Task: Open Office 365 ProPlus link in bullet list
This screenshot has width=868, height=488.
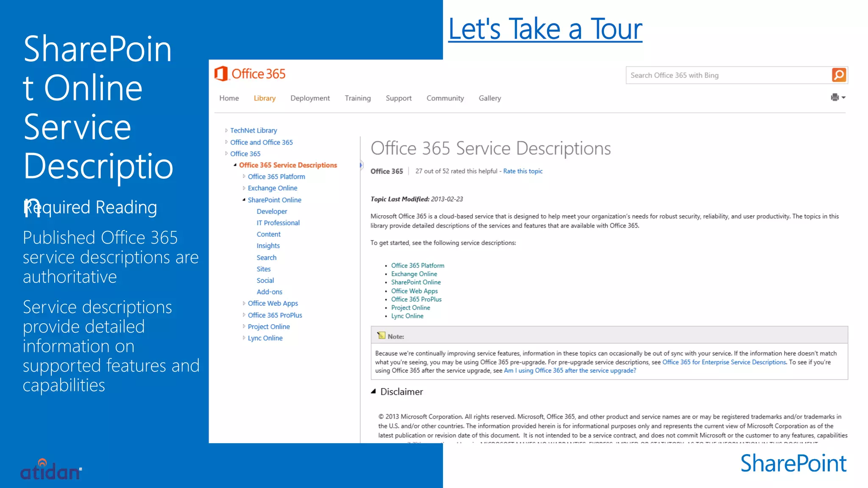Action: point(416,299)
